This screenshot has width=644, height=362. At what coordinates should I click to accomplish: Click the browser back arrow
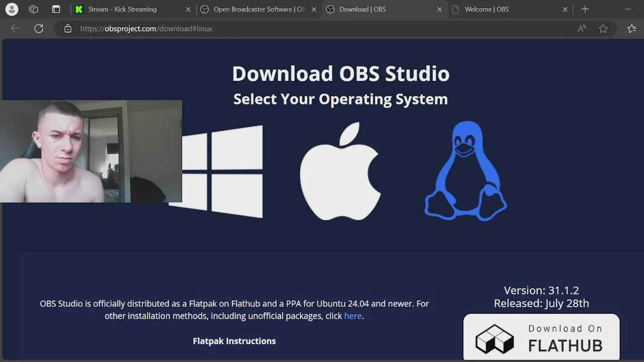[x=15, y=29]
